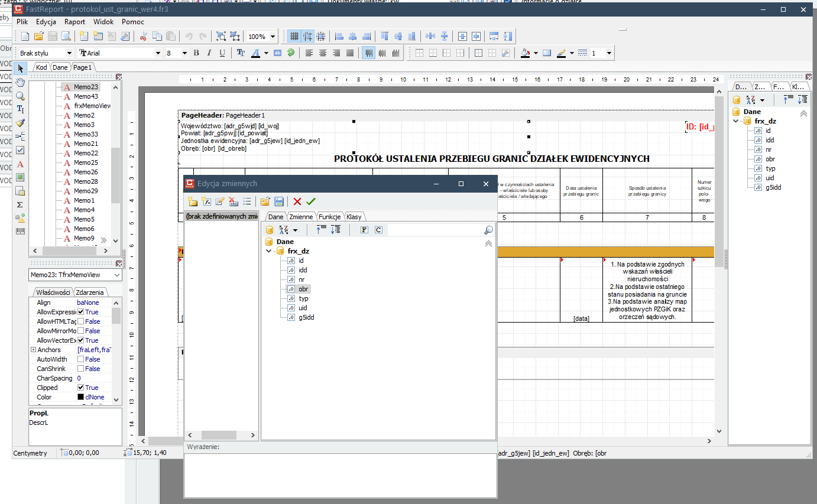Open the Klasy tab in the dialog
The width and height of the screenshot is (817, 504).
[354, 217]
